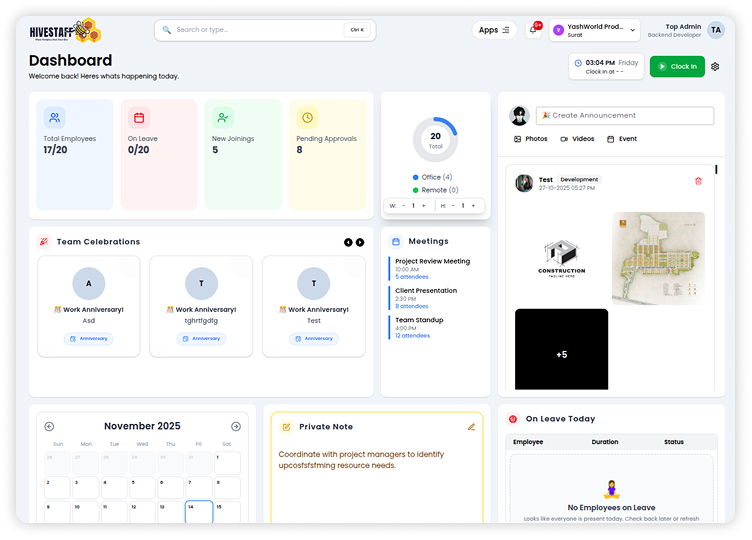Open the Top Admin TA avatar

[x=715, y=30]
